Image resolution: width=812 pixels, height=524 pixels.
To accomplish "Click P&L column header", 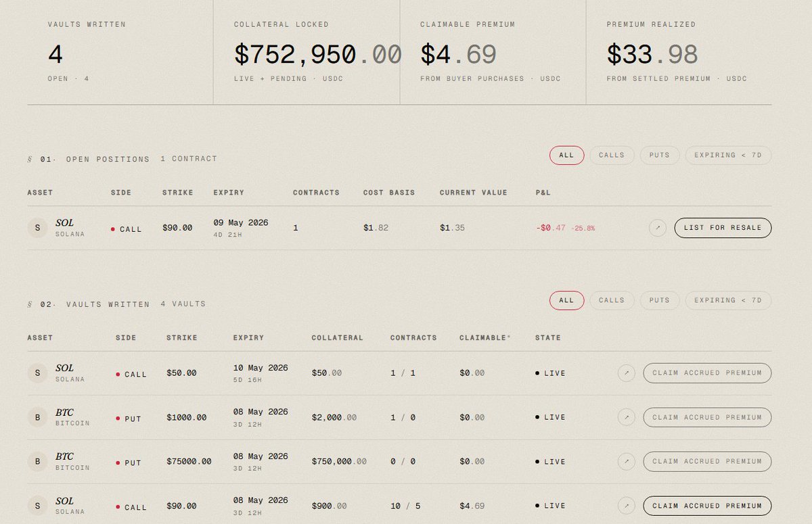I will click(543, 193).
